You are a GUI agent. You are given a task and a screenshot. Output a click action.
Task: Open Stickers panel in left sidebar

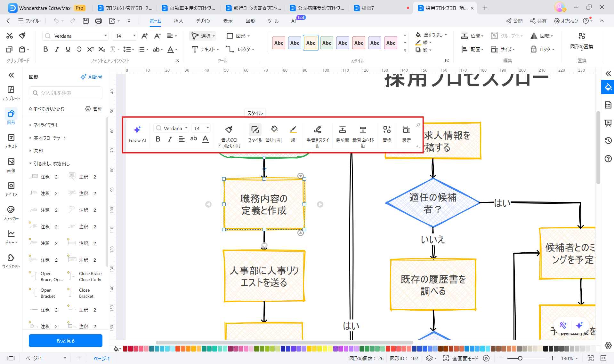click(11, 213)
